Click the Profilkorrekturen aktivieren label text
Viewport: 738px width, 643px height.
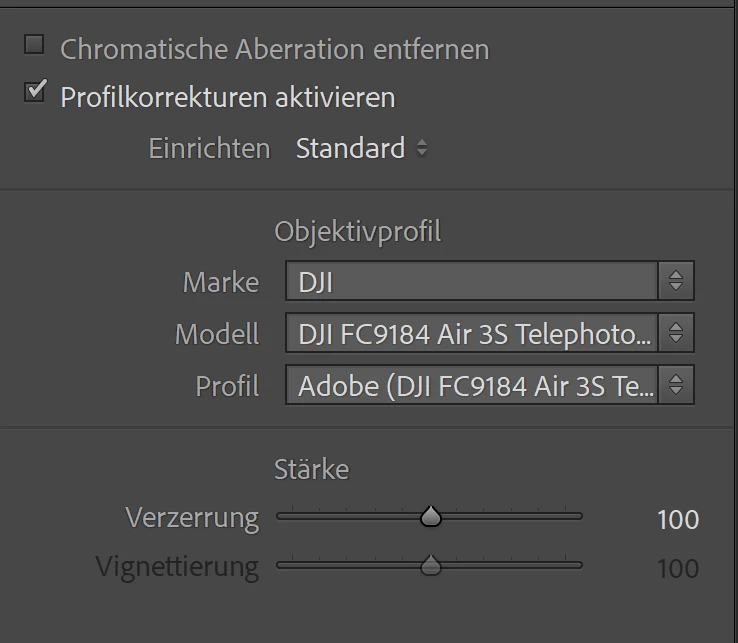point(228,98)
